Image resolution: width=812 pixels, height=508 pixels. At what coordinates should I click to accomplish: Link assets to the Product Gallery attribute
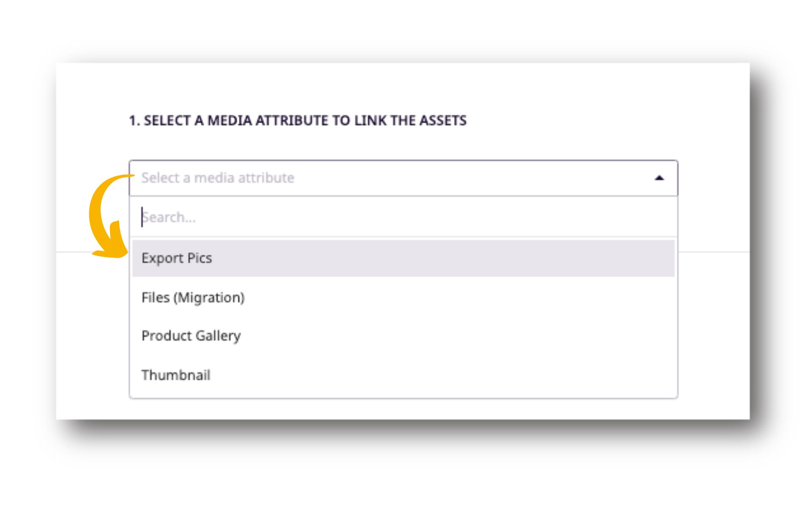click(191, 336)
